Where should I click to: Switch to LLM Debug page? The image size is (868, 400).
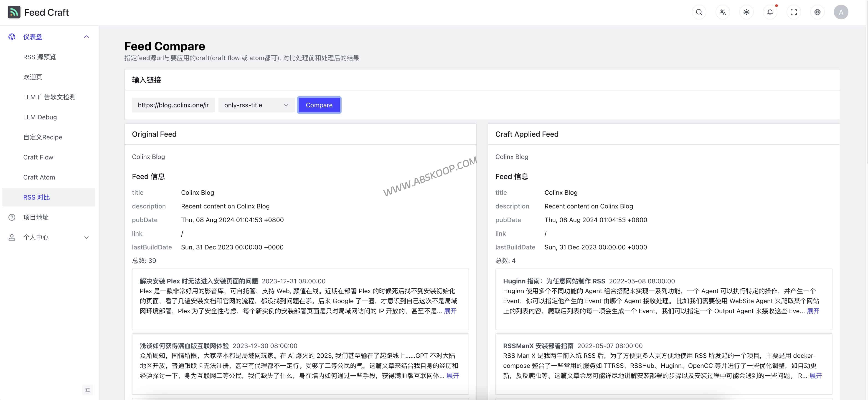point(40,117)
